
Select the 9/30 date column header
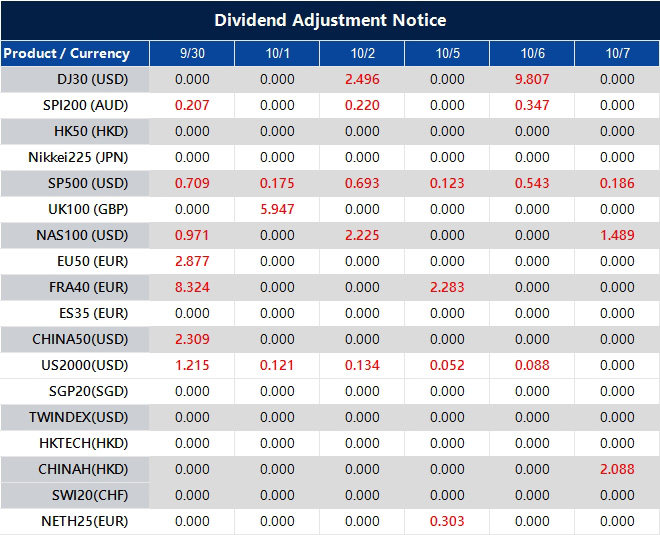coord(192,53)
